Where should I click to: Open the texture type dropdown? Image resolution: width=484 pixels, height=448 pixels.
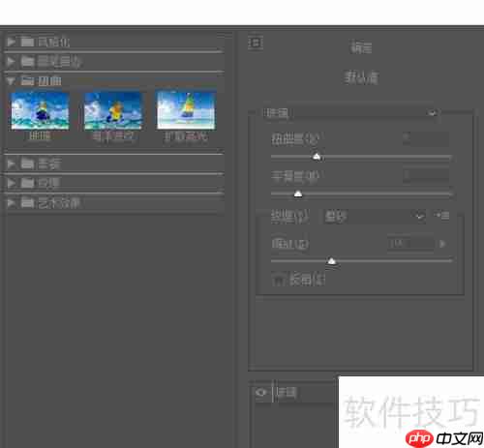pyautogui.click(x=374, y=217)
